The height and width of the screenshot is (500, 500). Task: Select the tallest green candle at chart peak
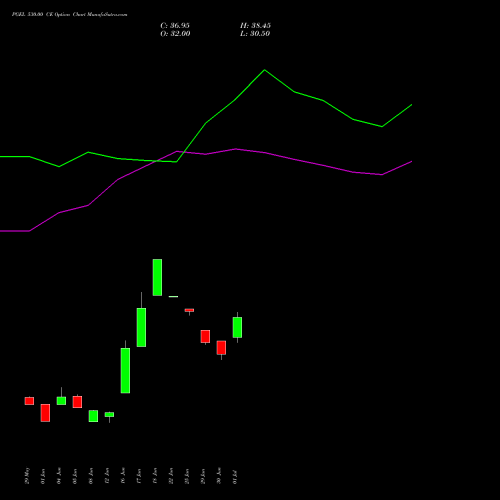click(157, 277)
